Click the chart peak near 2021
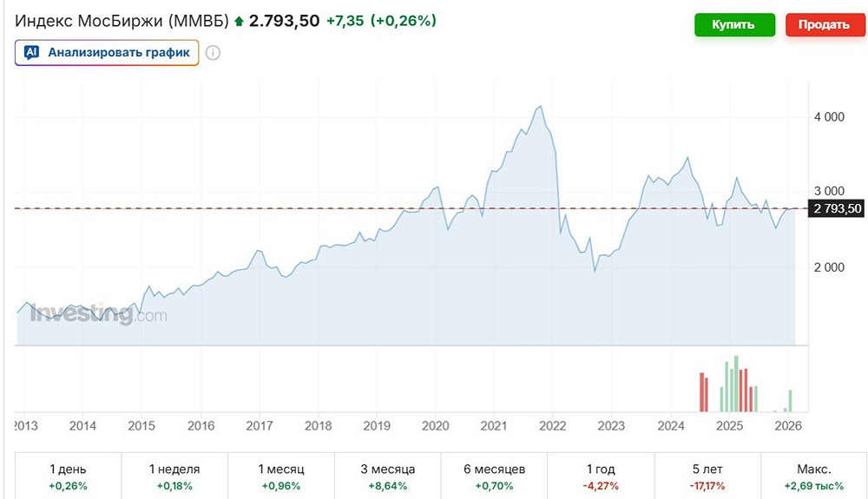This screenshot has width=868, height=499. click(541, 107)
